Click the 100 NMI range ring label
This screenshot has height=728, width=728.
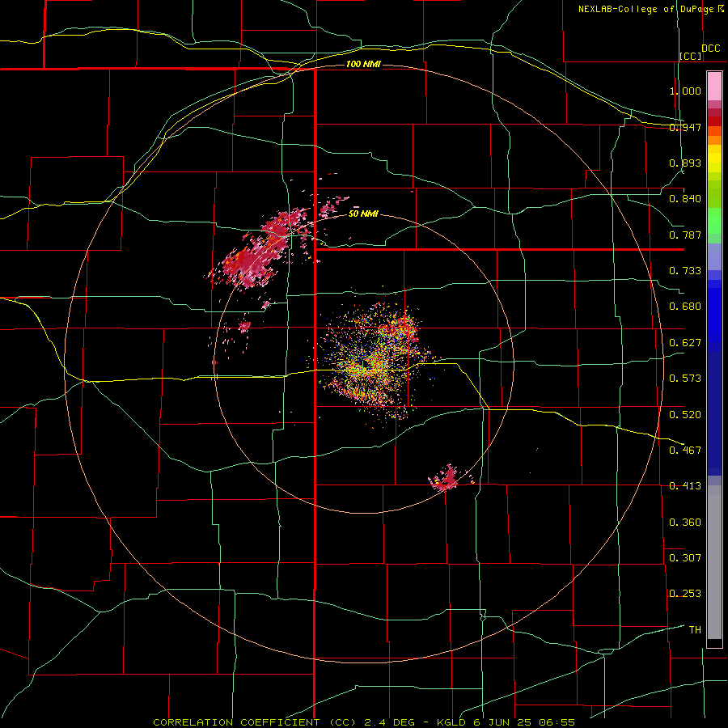(x=363, y=64)
